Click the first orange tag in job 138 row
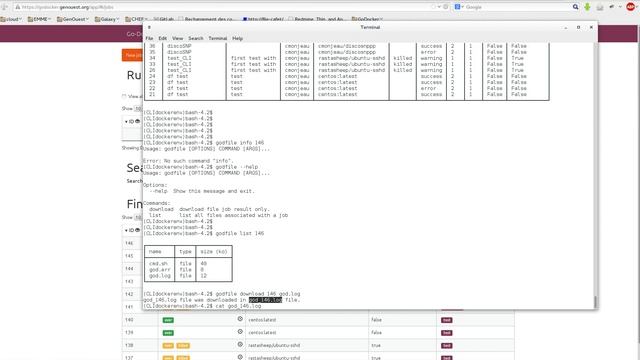 tap(168, 346)
